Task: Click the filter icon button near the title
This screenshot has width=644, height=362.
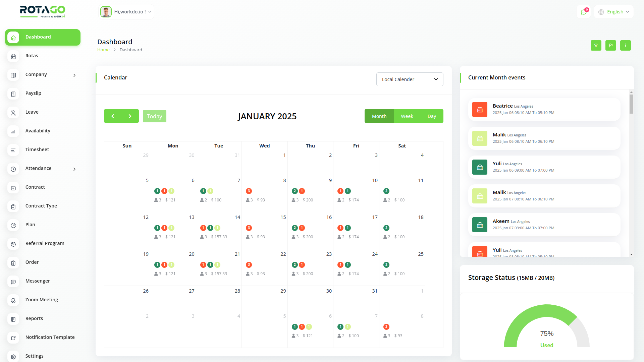Action: [596, 46]
